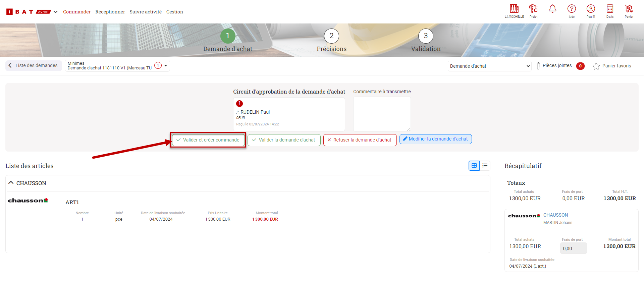
Task: Click the Projet crane icon
Action: coord(533,9)
